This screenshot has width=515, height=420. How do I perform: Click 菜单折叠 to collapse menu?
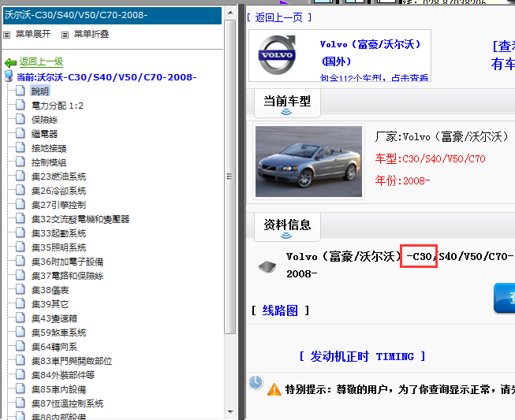point(91,34)
